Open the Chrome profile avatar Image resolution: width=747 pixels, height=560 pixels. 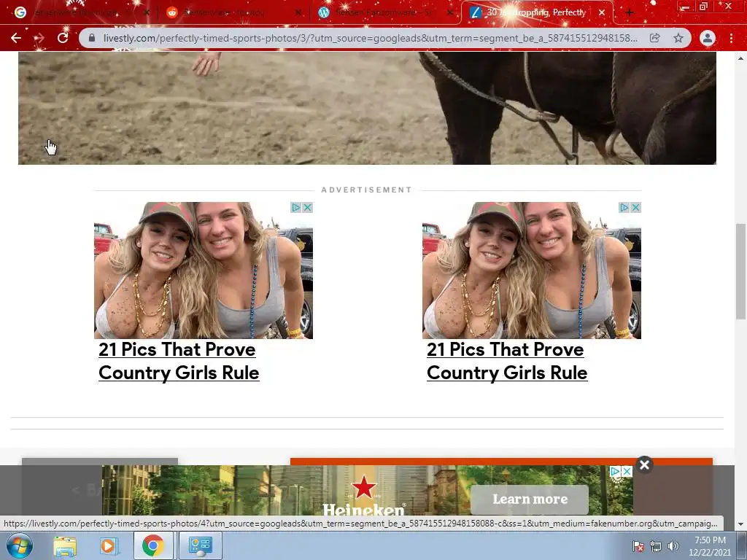click(x=708, y=38)
